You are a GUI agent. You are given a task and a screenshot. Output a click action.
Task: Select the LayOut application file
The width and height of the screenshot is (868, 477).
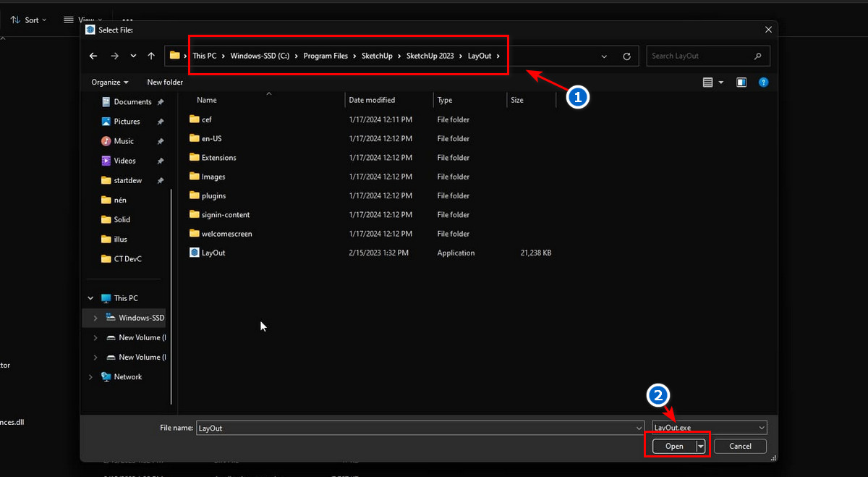213,253
